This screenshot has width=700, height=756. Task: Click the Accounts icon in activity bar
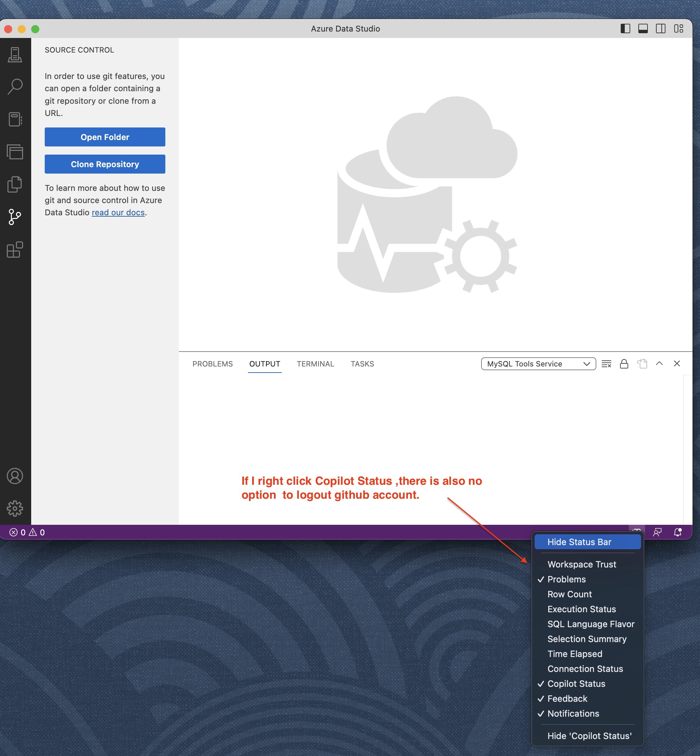[15, 476]
